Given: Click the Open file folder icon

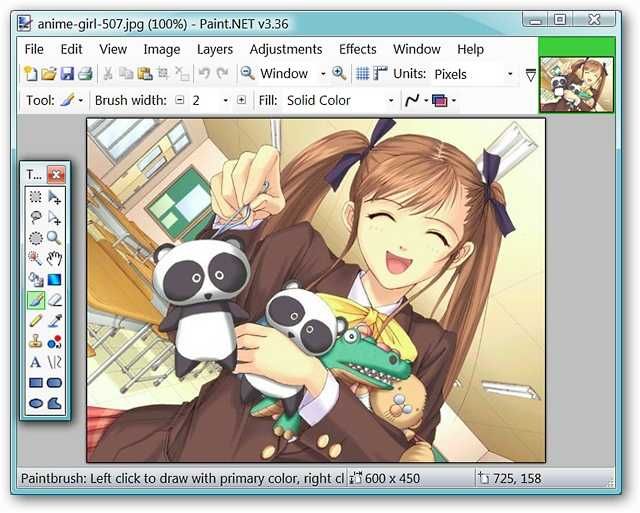Looking at the screenshot, I should tap(49, 74).
